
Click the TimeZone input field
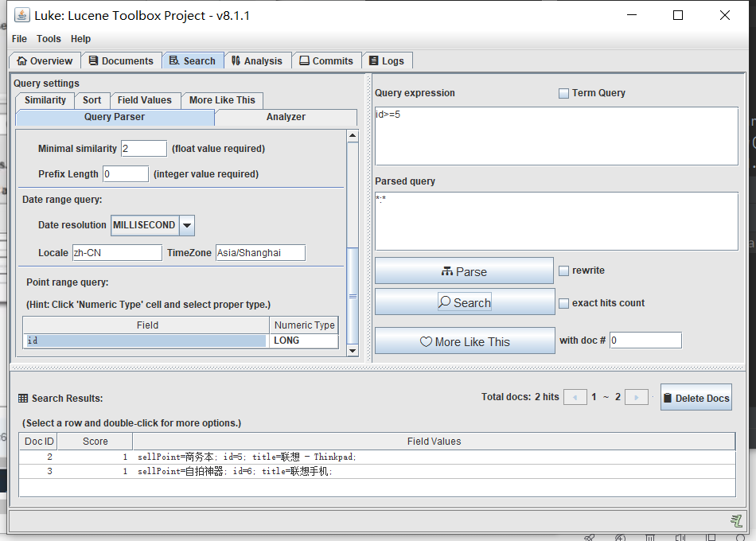coord(260,253)
